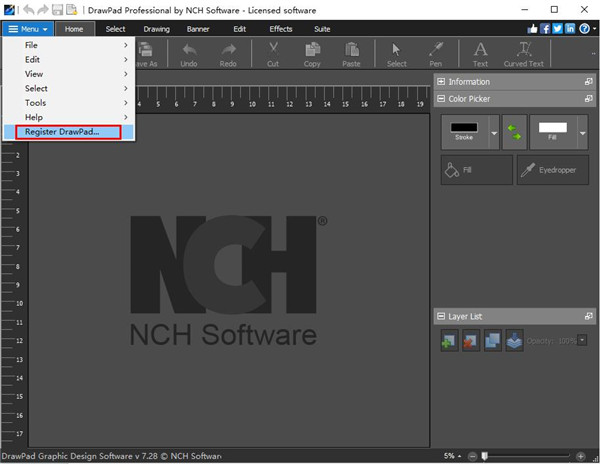
Task: Duplicate the current layer
Action: pos(492,340)
